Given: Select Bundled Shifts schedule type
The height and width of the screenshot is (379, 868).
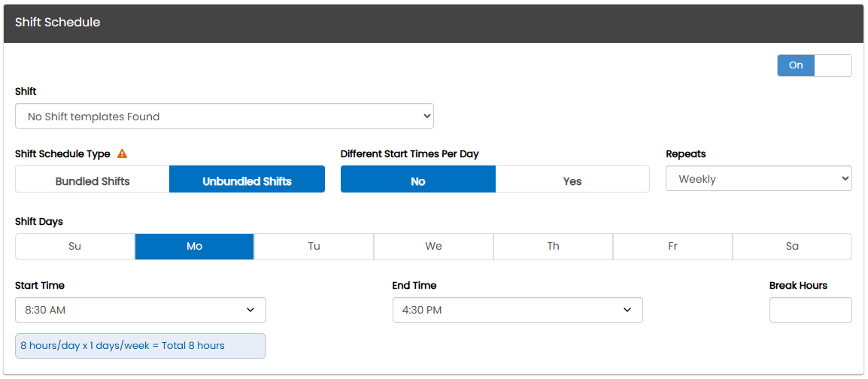Looking at the screenshot, I should pyautogui.click(x=93, y=179).
